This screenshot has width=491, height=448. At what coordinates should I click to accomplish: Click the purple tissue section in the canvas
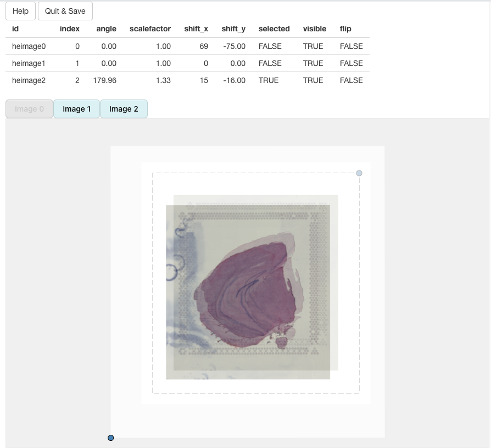(247, 291)
